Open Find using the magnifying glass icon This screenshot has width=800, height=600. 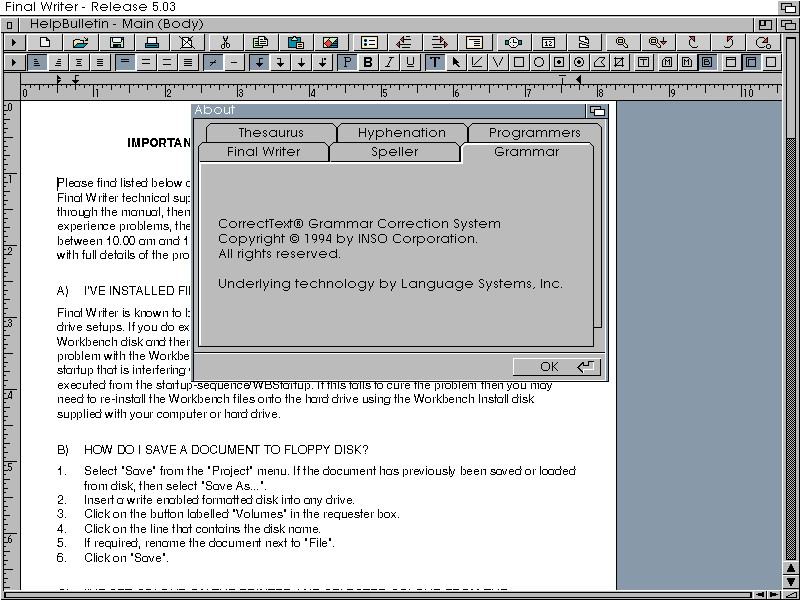(x=621, y=42)
